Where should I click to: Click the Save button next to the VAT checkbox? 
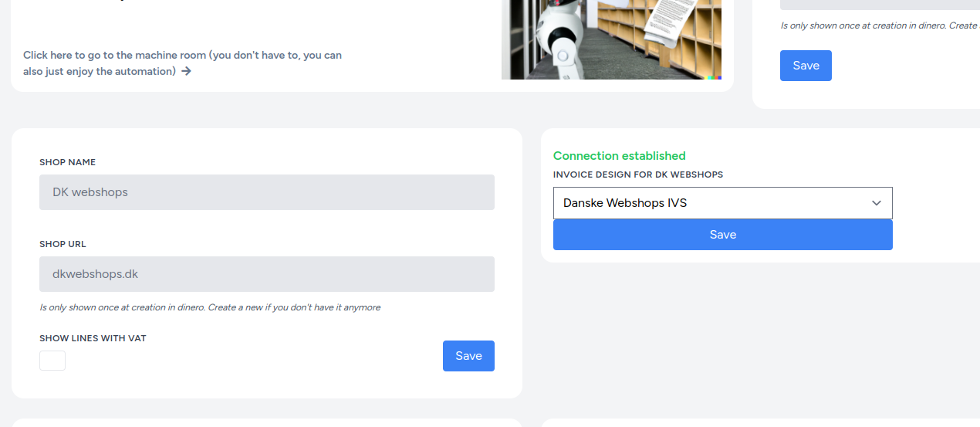coord(468,356)
